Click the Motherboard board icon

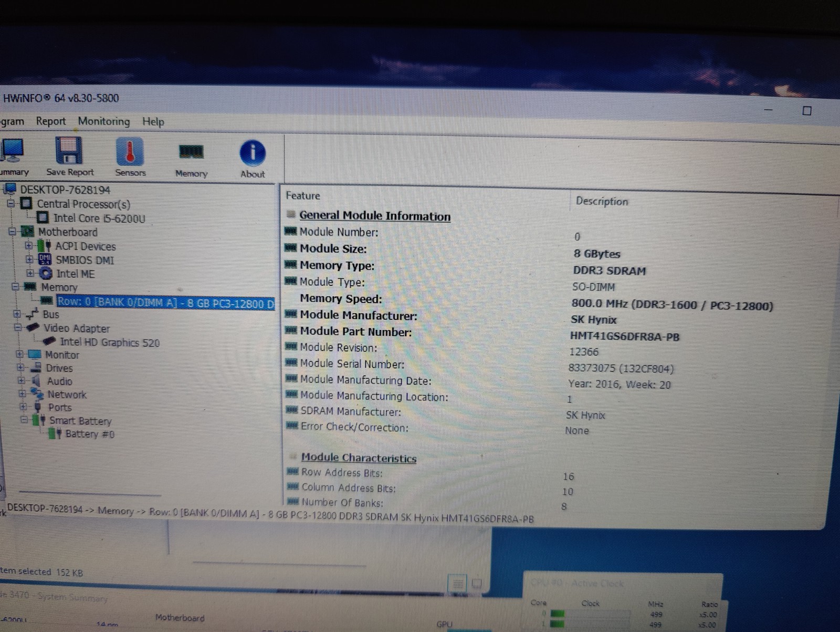click(x=27, y=232)
